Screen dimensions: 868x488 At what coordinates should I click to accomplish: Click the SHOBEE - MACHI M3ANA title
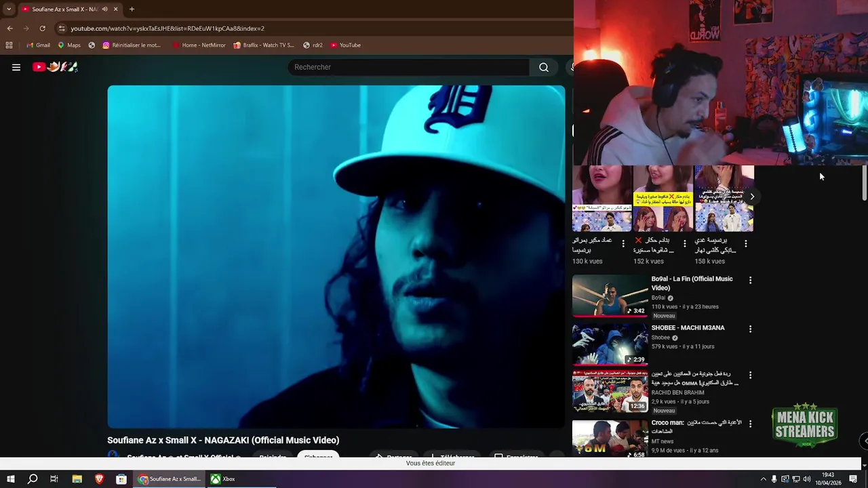point(688,328)
